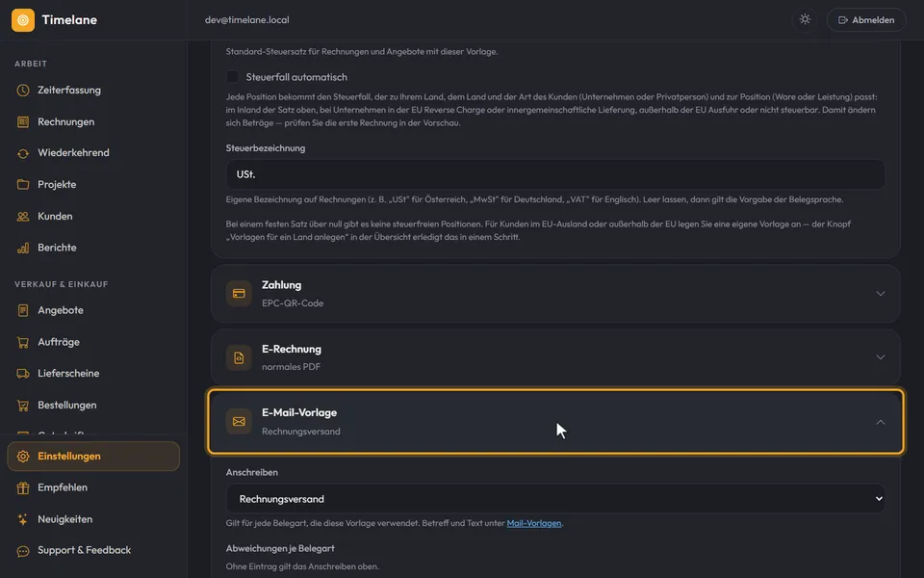
Task: Click the E-Rechnung section title
Action: pyautogui.click(x=292, y=349)
